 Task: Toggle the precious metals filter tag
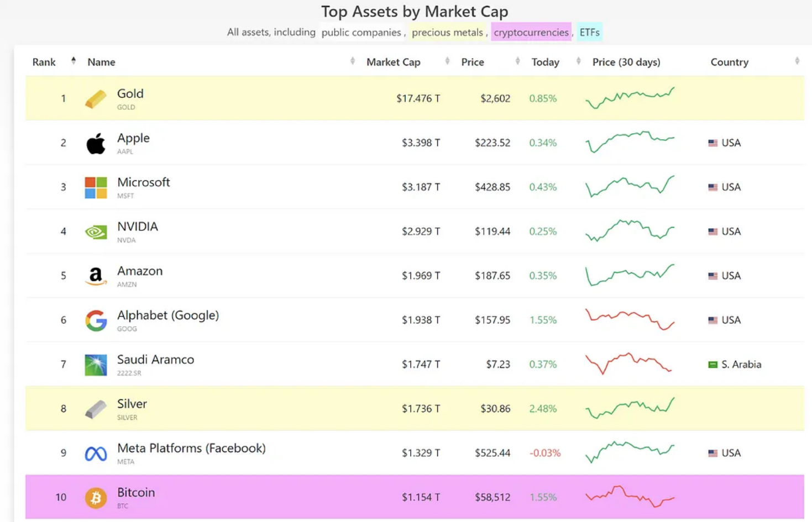[x=447, y=33]
